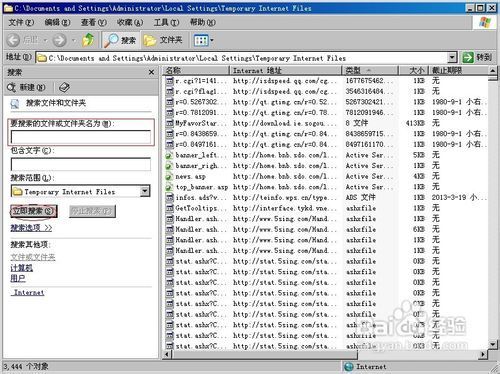Click the file name search input field
The height and width of the screenshot is (374, 500).
81,136
